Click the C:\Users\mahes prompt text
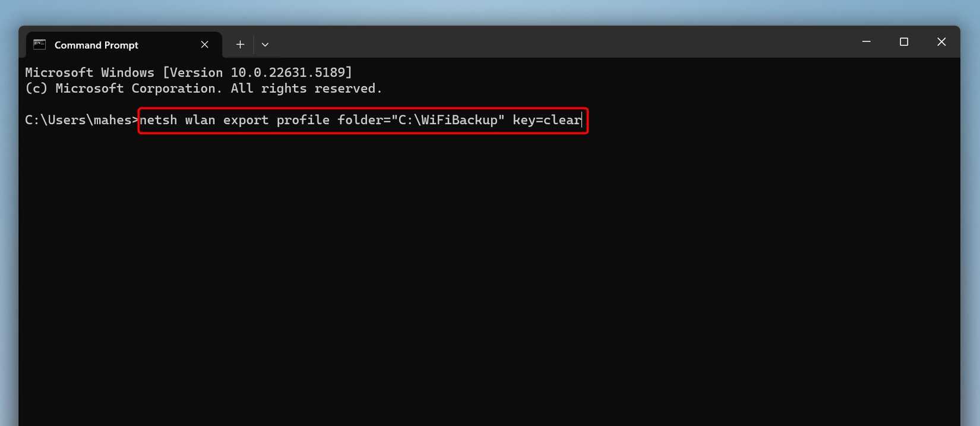This screenshot has height=426, width=980. pyautogui.click(x=79, y=119)
